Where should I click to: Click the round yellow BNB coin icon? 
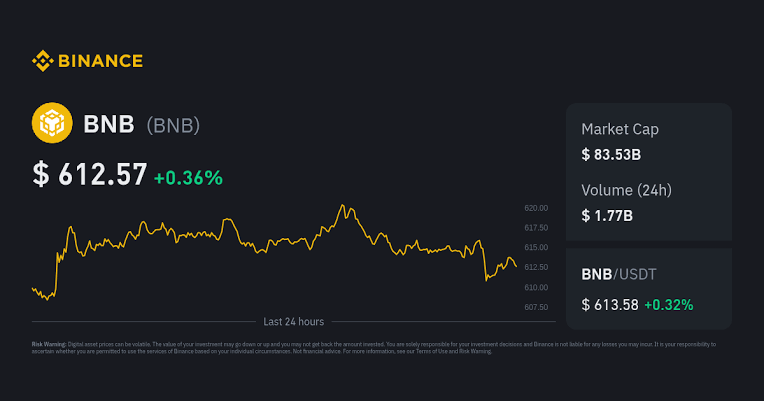tap(52, 123)
